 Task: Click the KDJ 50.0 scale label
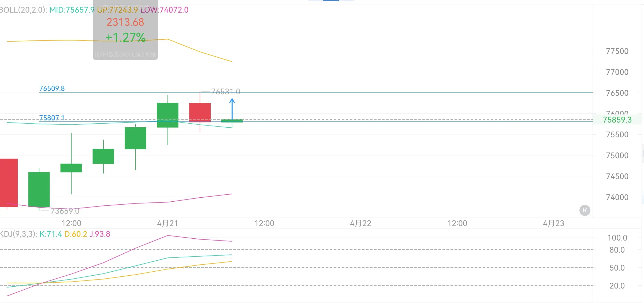pyautogui.click(x=617, y=268)
